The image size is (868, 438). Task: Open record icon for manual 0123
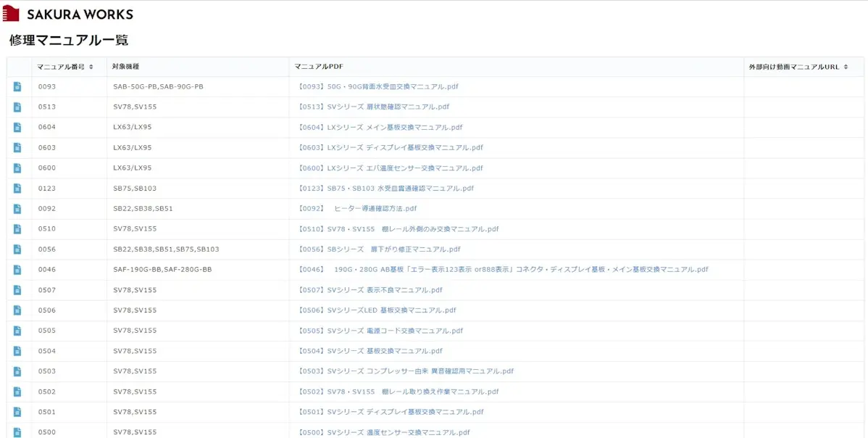[x=17, y=189]
